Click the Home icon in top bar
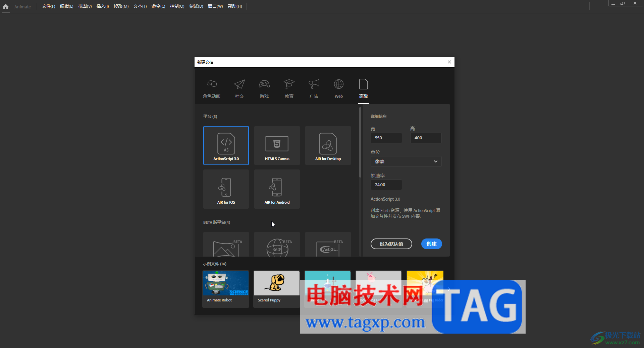This screenshot has width=644, height=348. [6, 6]
